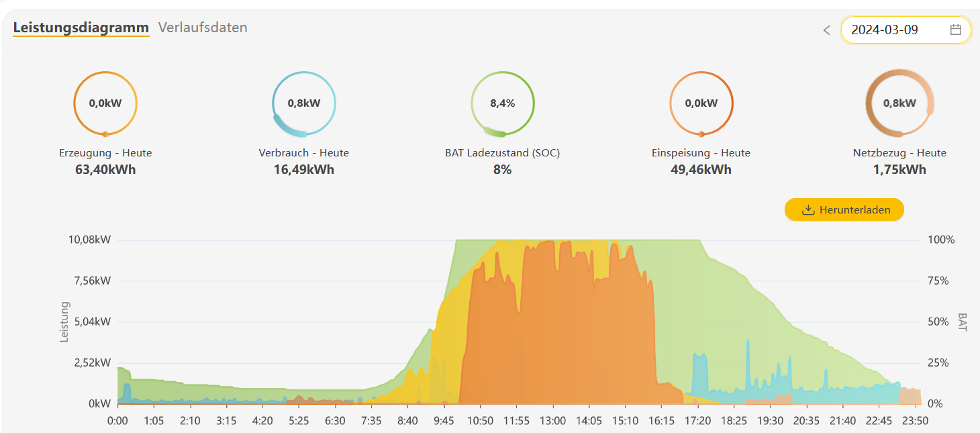Image resolution: width=980 pixels, height=433 pixels.
Task: Click the Erzeugung - Heute 63,40kWh value
Action: click(x=105, y=169)
